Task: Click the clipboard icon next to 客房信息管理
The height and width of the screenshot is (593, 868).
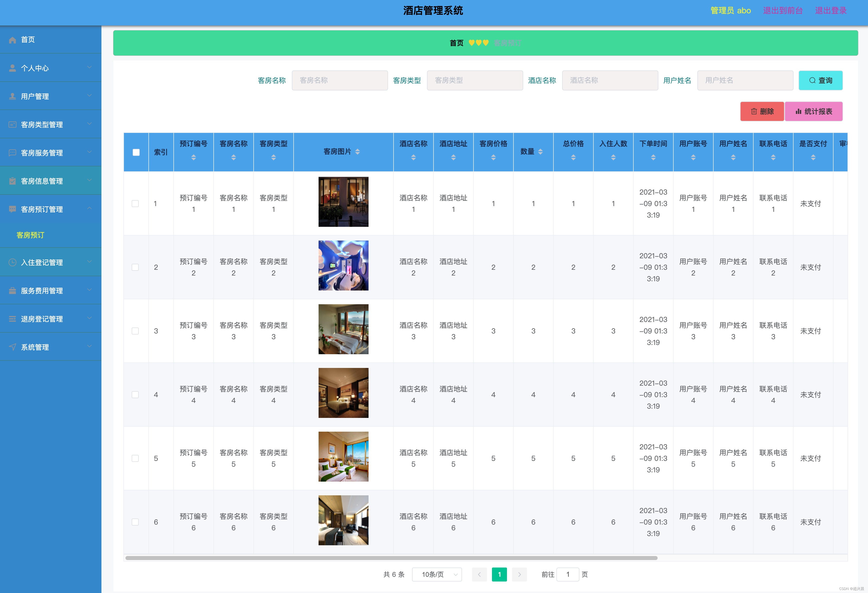Action: [x=12, y=181]
